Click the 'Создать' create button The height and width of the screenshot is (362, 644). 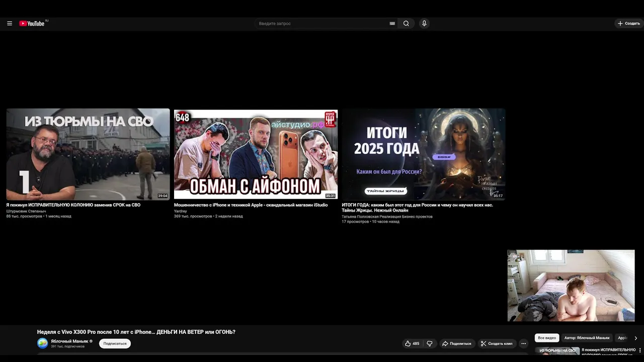[x=629, y=24]
